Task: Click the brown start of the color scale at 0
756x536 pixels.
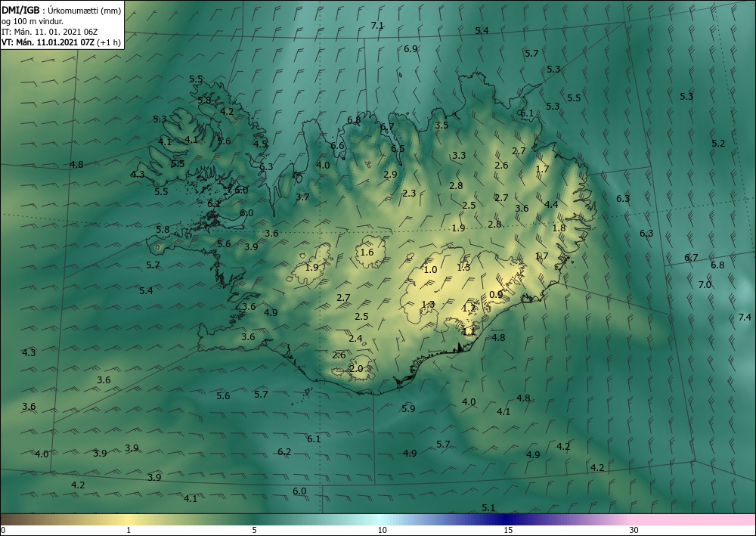Action: (4, 519)
